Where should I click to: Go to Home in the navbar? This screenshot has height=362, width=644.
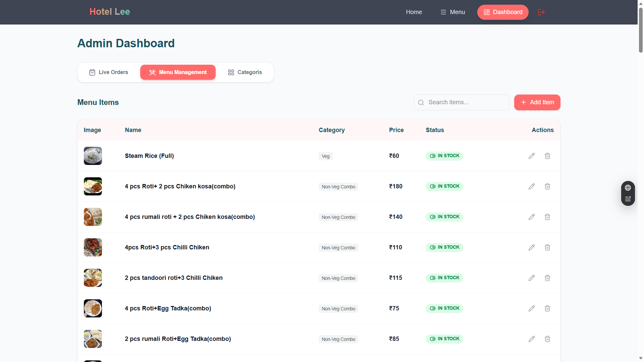click(414, 12)
